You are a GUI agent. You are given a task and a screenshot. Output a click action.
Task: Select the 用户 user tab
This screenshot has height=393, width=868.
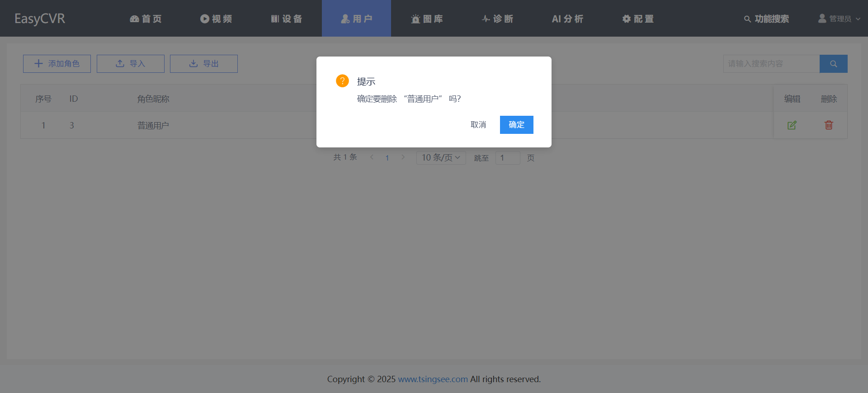[x=357, y=19]
